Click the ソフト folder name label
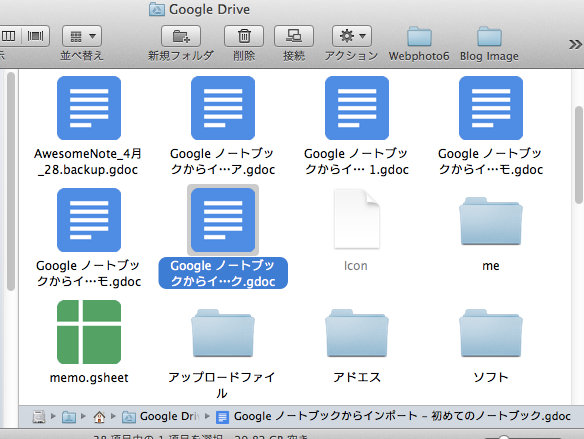 tap(491, 378)
